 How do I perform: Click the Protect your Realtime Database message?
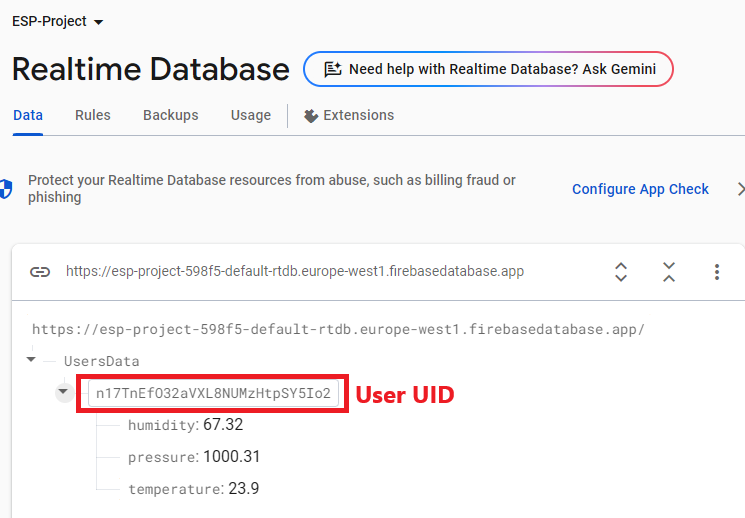click(271, 189)
